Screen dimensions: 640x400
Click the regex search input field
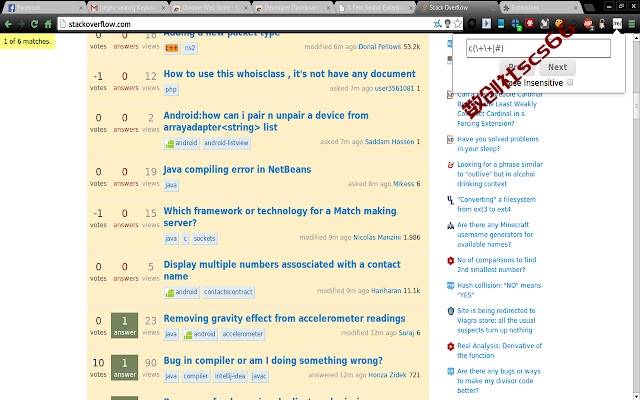point(538,48)
